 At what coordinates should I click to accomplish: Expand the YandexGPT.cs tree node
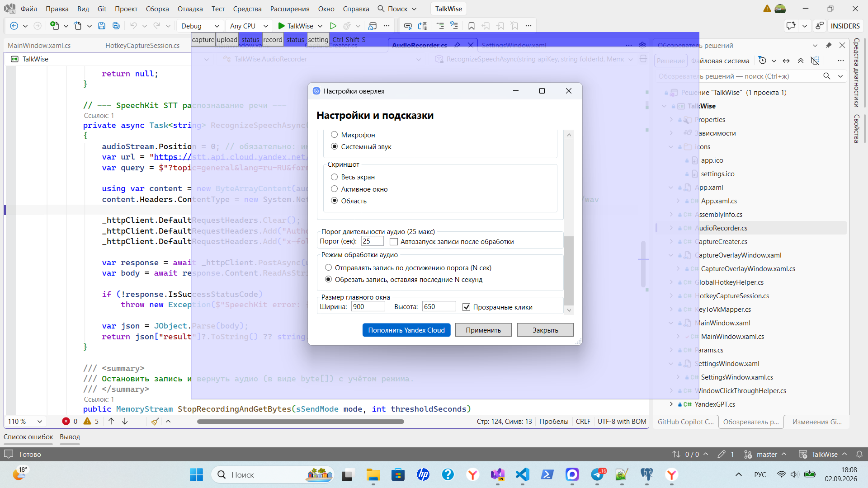(x=671, y=404)
